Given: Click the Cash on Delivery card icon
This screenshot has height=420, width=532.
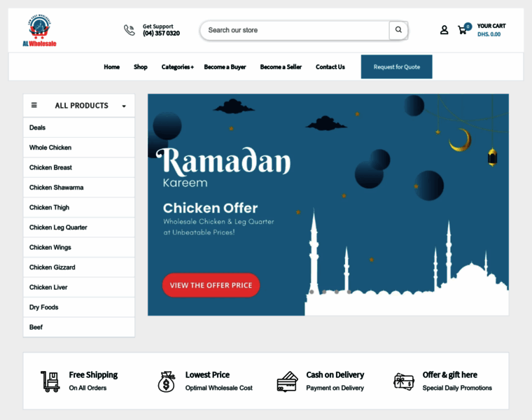Looking at the screenshot, I should click(x=288, y=381).
